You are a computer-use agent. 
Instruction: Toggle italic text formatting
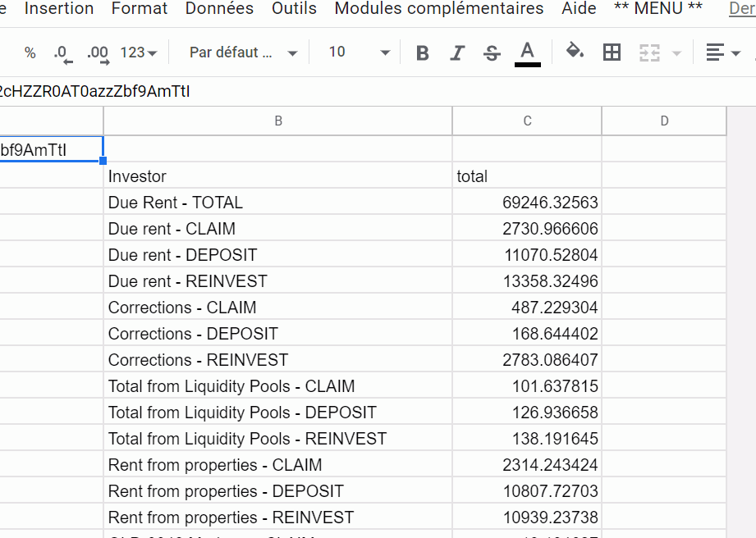[x=458, y=53]
